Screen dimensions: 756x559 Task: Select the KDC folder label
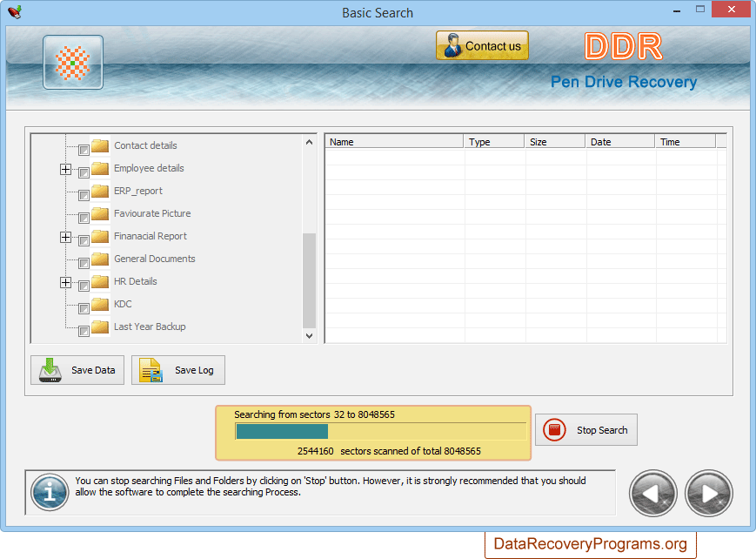pos(123,304)
